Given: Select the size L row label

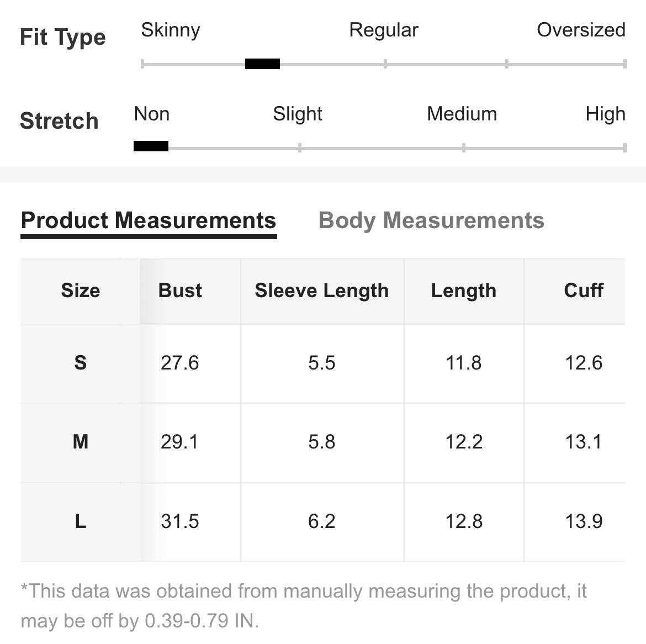Looking at the screenshot, I should click(x=81, y=521).
